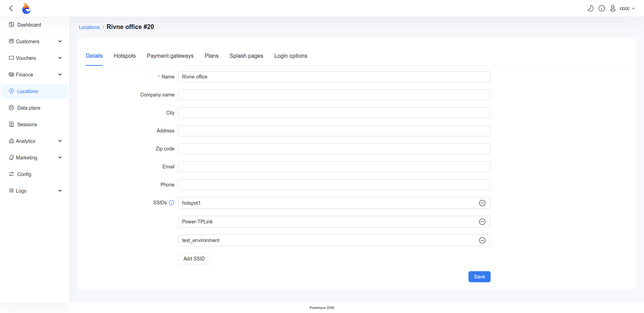Expand the Vouchers menu chevron
The width and height of the screenshot is (644, 313).
click(x=60, y=58)
